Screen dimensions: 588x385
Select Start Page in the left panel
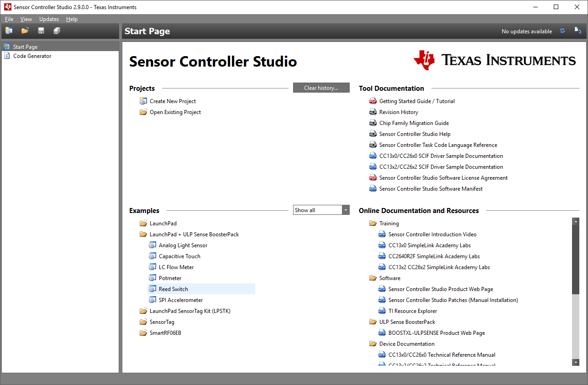(x=60, y=47)
